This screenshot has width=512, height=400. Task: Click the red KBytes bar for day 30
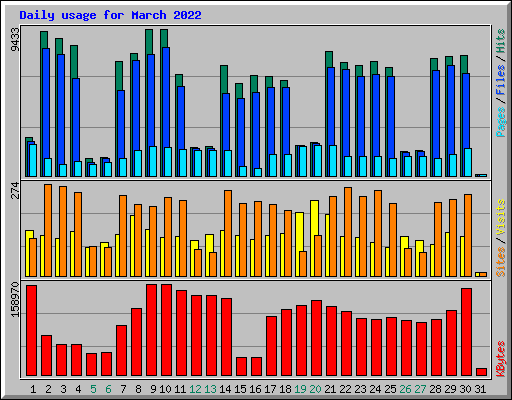point(466,332)
